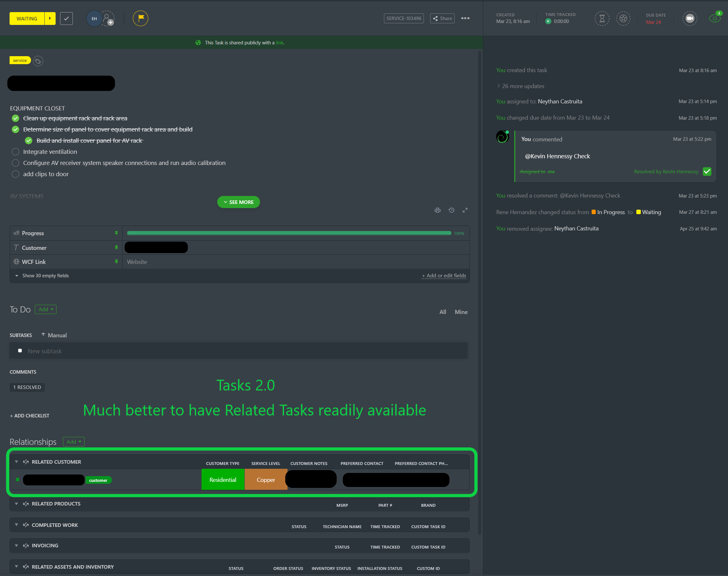Set task priority using the flag icon
The height and width of the screenshot is (576, 728).
pyautogui.click(x=140, y=18)
